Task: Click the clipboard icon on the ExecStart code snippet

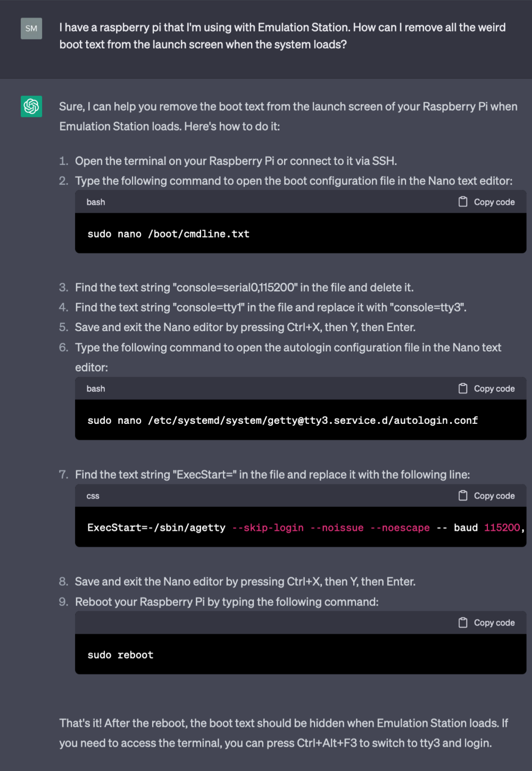Action: (462, 495)
